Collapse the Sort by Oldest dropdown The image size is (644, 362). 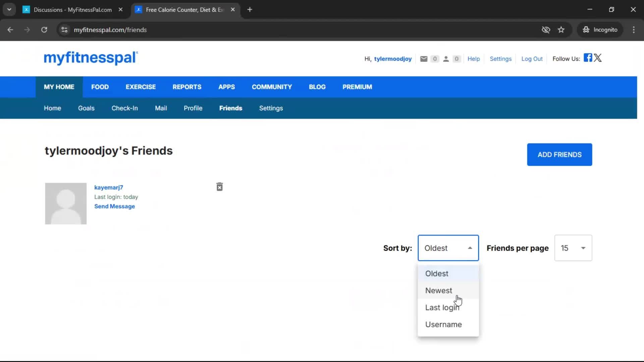pos(448,248)
